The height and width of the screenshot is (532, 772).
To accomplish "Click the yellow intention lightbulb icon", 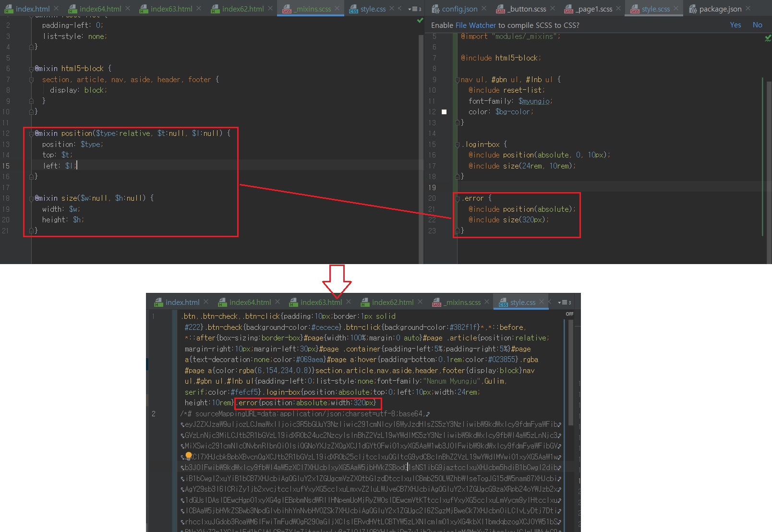I will pyautogui.click(x=189, y=456).
